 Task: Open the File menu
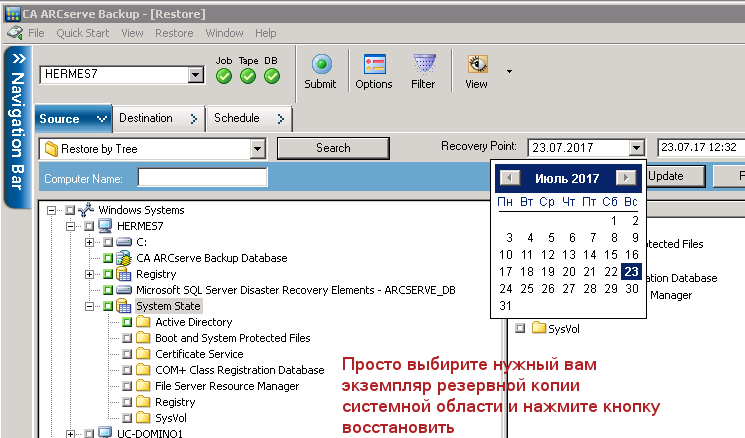(x=36, y=33)
